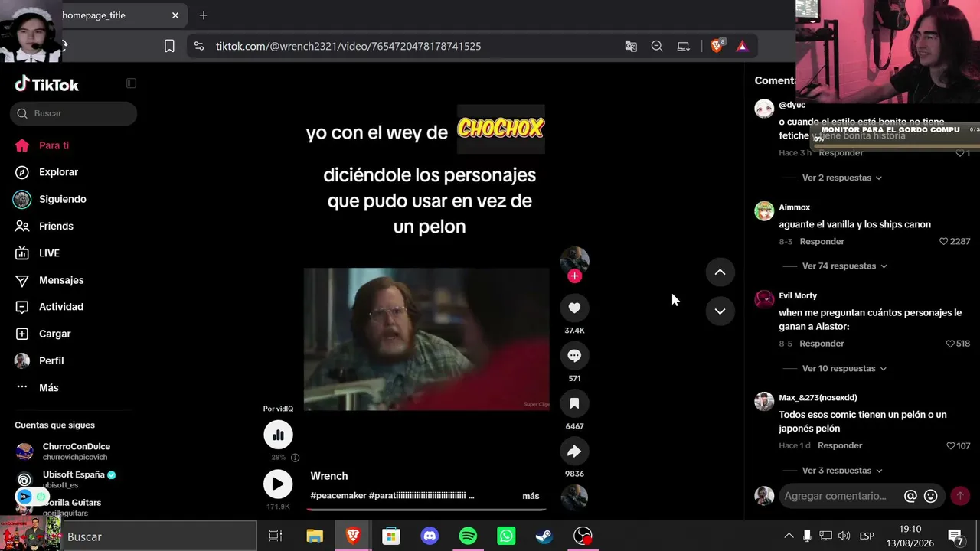Collapse the TikTok sidebar
This screenshot has height=551, width=980.
[131, 83]
